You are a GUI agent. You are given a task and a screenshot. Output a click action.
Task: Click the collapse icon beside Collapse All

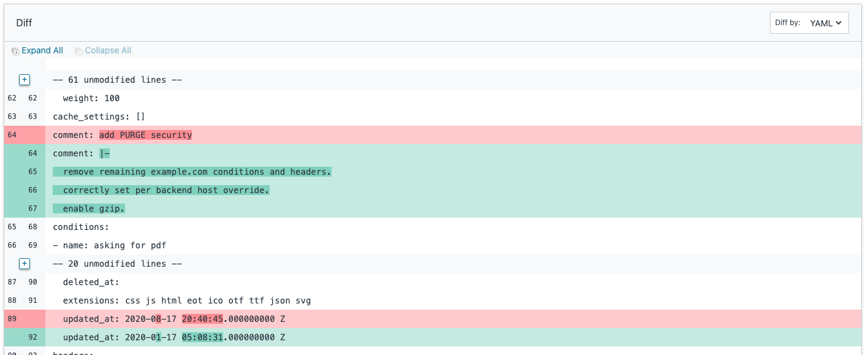coord(78,50)
